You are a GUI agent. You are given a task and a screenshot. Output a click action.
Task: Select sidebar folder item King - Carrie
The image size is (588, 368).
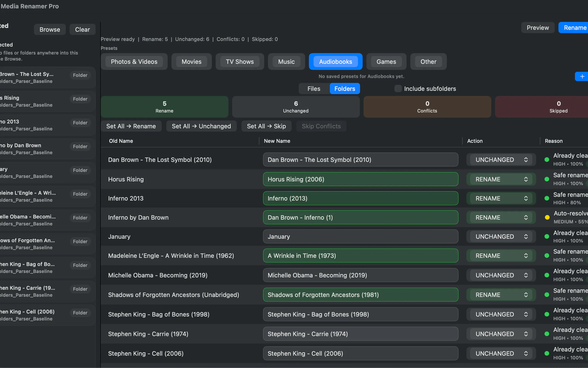pyautogui.click(x=47, y=291)
